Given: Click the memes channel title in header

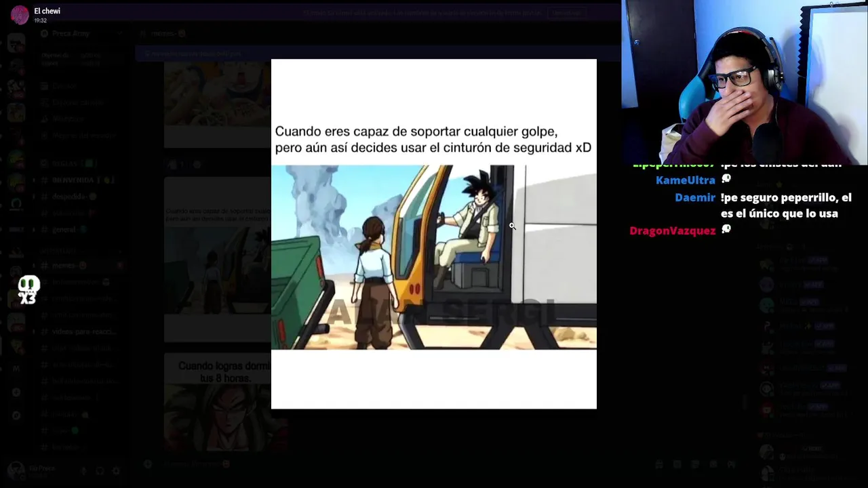Looking at the screenshot, I should tap(162, 33).
